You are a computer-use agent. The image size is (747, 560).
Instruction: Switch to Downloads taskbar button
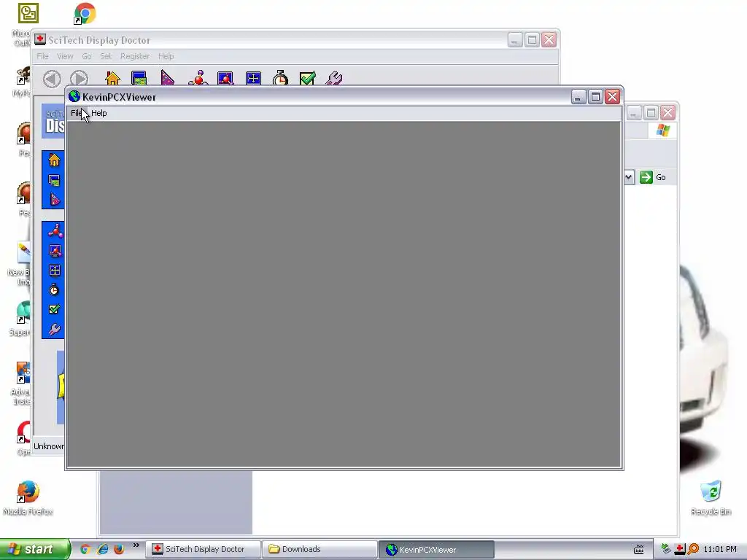[320, 549]
